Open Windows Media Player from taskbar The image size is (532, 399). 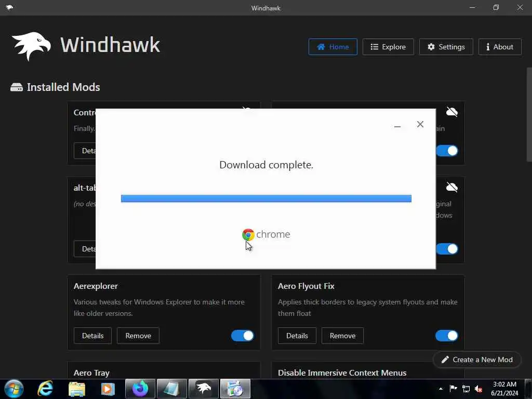(108, 389)
